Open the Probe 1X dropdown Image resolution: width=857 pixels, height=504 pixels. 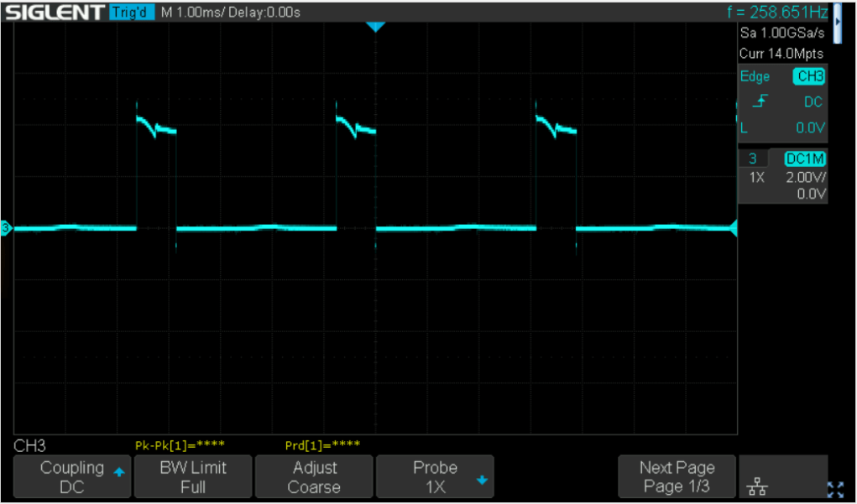pyautogui.click(x=434, y=475)
